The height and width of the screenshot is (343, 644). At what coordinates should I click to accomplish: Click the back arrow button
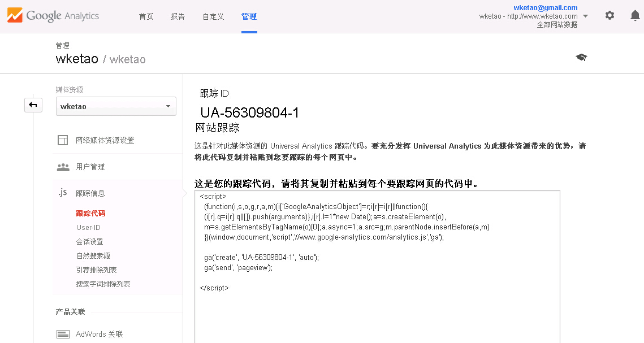33,105
